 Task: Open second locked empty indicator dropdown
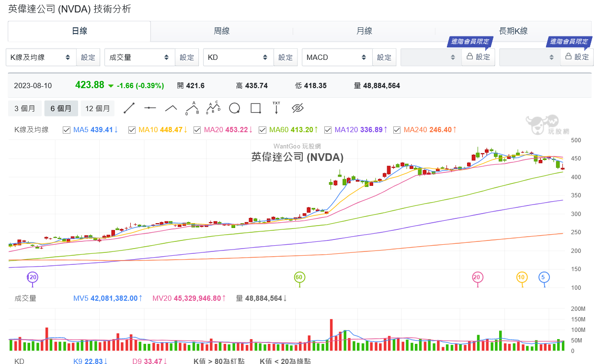tap(530, 57)
